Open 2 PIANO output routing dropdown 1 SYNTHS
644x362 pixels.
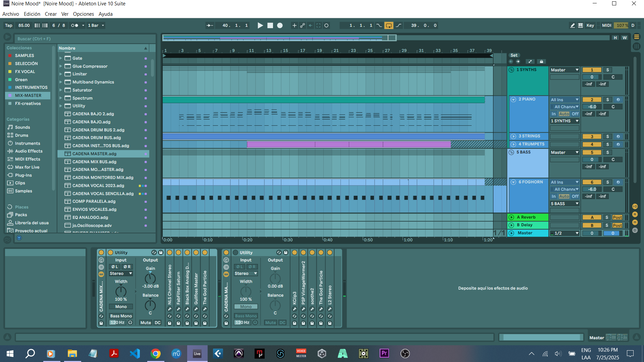click(565, 121)
